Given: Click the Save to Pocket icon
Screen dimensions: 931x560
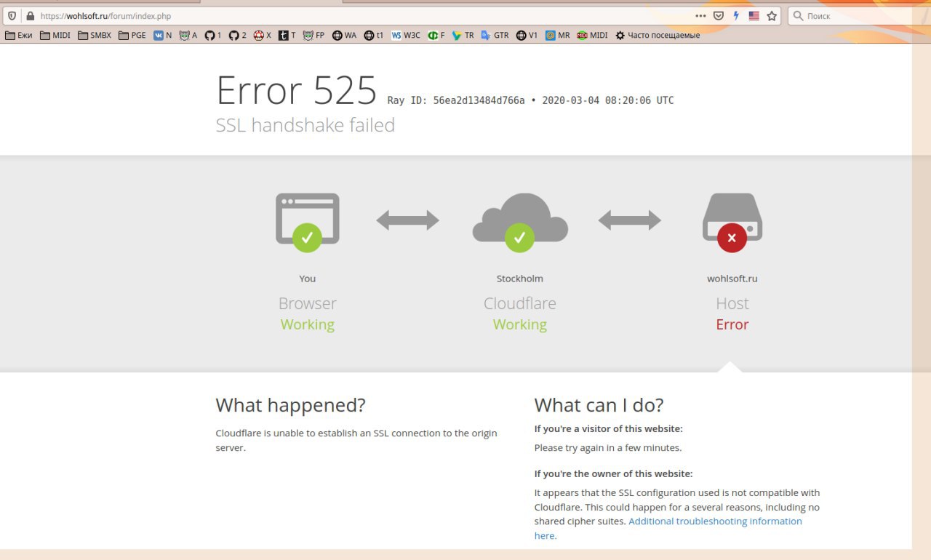Looking at the screenshot, I should (x=719, y=15).
